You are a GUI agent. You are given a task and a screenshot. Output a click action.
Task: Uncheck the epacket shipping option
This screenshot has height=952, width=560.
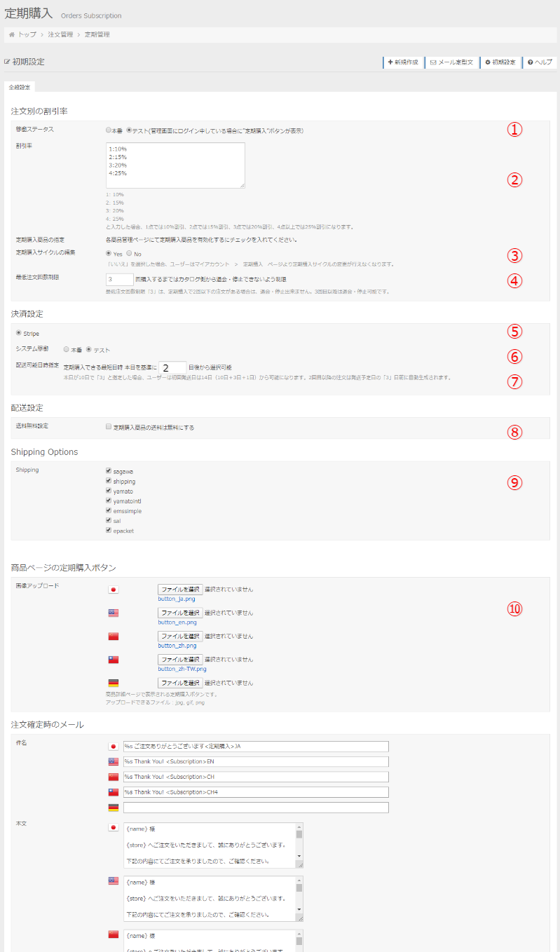pyautogui.click(x=108, y=531)
